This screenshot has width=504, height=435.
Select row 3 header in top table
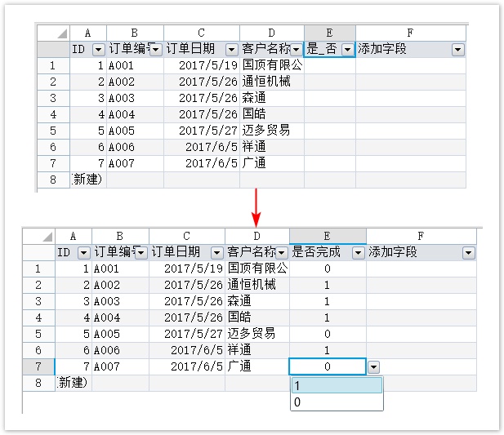click(x=52, y=98)
